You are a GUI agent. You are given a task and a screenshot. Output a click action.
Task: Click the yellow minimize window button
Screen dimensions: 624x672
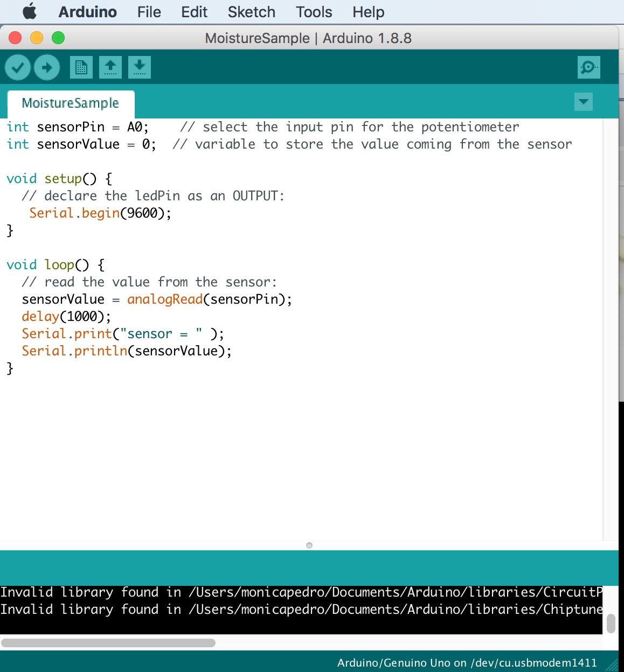point(37,38)
